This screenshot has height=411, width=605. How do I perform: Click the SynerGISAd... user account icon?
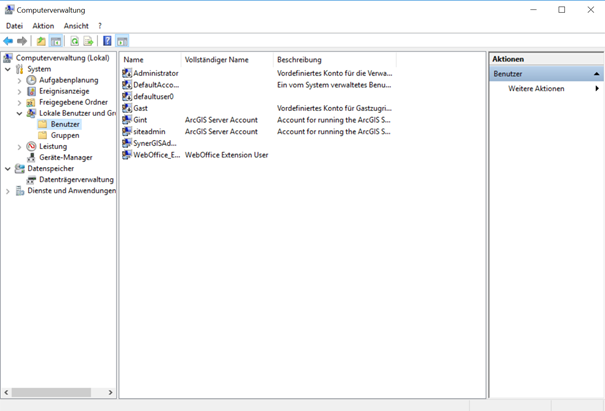(127, 143)
